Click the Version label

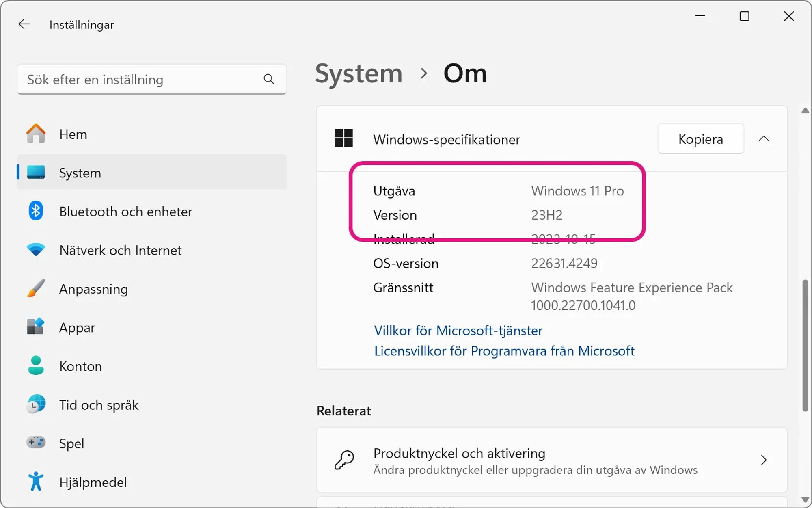tap(395, 215)
